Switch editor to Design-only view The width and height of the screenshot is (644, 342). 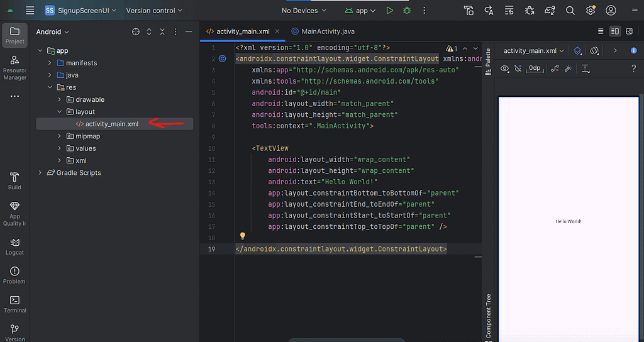tap(629, 31)
